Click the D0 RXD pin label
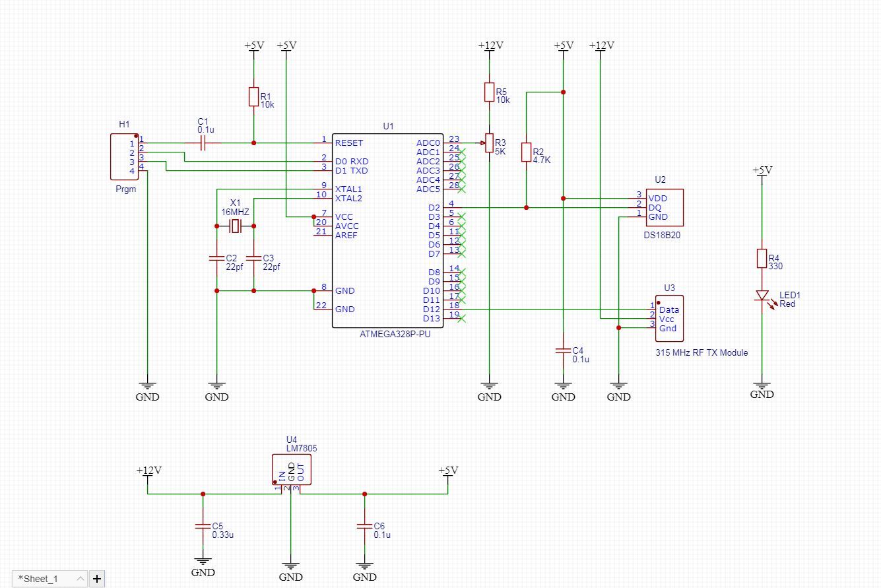 (352, 161)
